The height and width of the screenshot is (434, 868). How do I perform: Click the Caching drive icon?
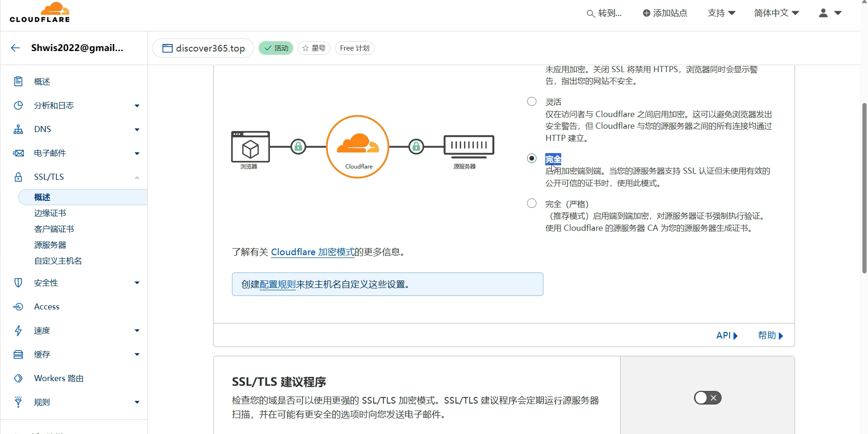click(18, 354)
